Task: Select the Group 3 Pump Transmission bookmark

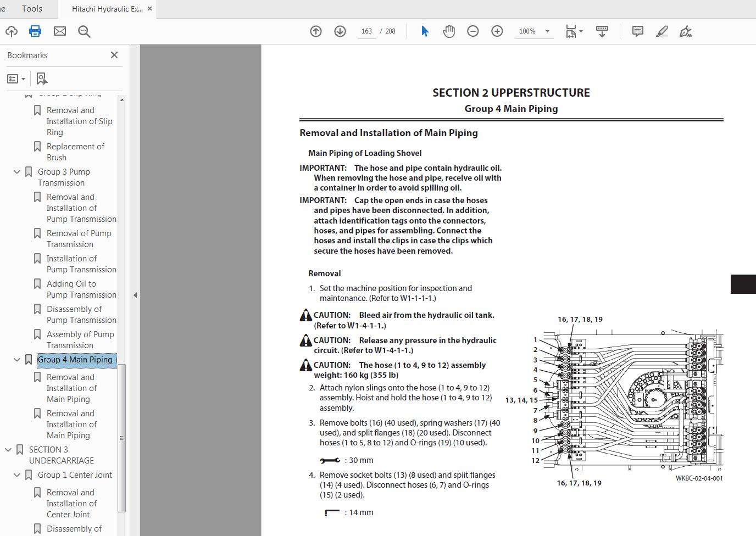Action: 64,177
